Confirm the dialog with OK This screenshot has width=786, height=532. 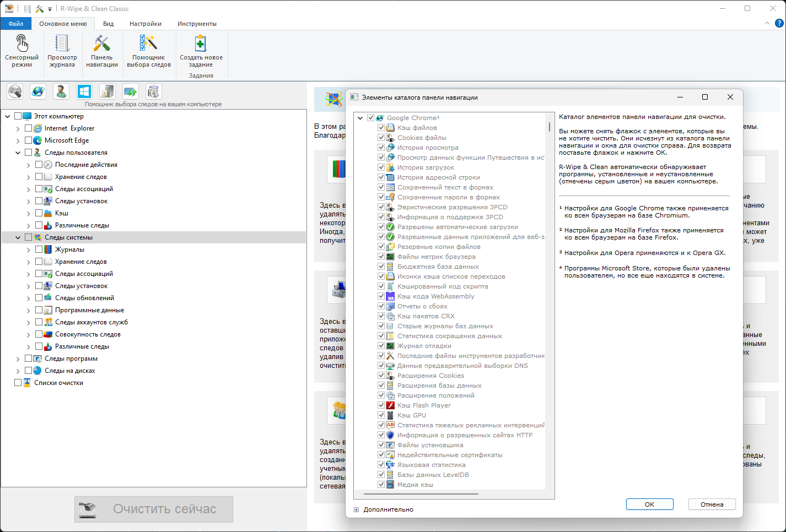[649, 504]
